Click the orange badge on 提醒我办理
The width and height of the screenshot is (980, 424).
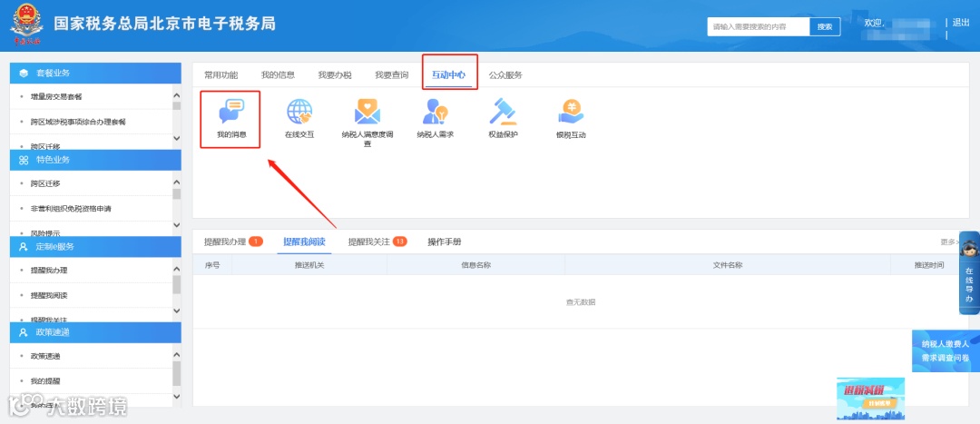click(x=256, y=242)
